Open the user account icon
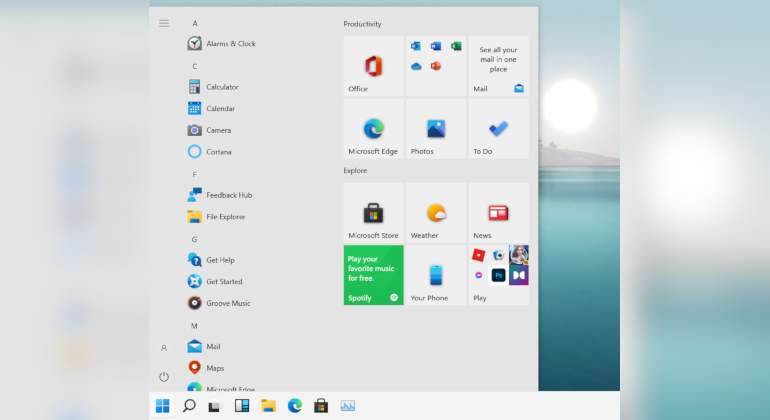770x420 pixels. (x=164, y=348)
